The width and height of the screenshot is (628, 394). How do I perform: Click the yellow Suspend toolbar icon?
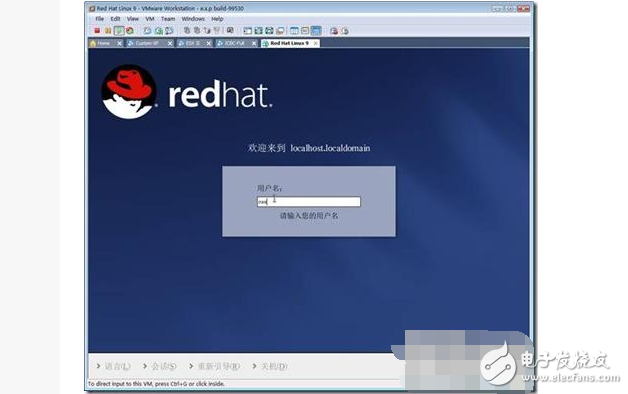tap(108, 30)
